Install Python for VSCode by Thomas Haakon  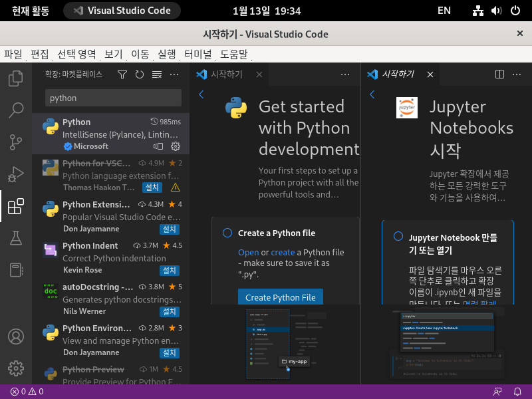pyautogui.click(x=152, y=188)
